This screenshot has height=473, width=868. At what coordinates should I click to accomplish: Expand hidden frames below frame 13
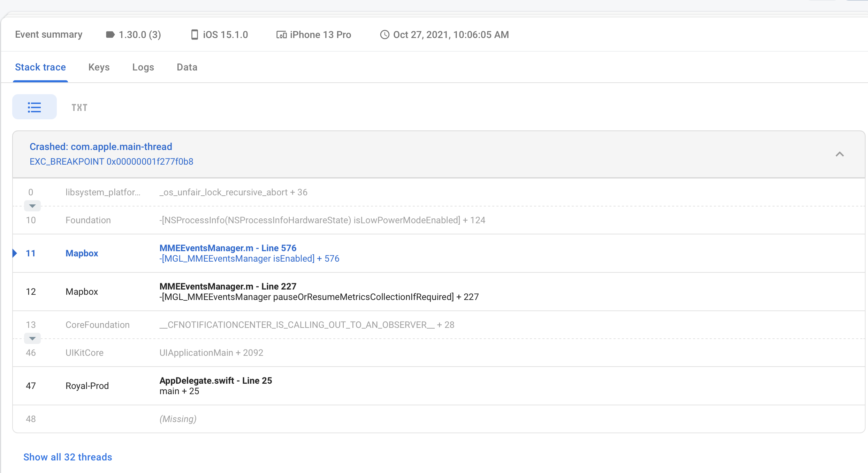coord(32,338)
